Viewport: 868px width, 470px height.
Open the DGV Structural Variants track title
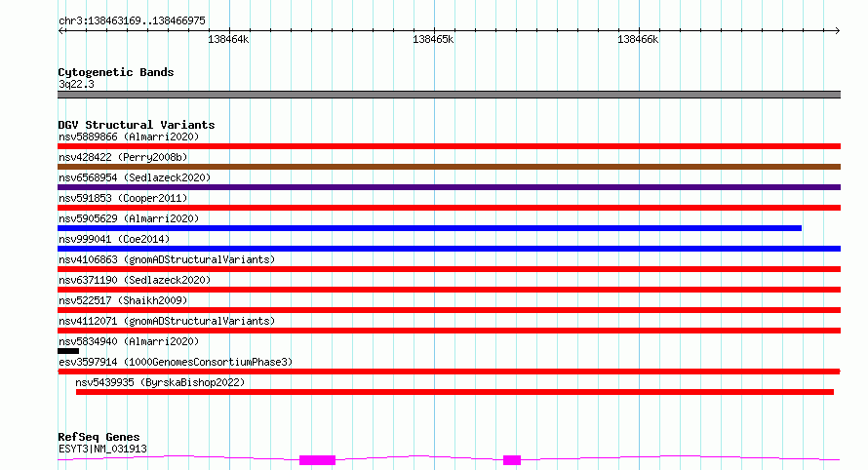point(137,125)
